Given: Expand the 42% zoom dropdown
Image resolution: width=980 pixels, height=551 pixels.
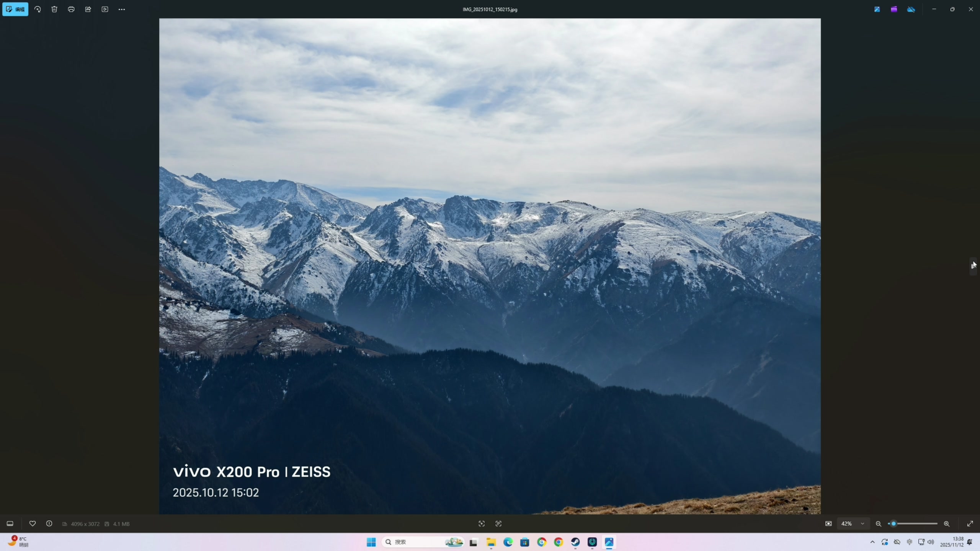Looking at the screenshot, I should pyautogui.click(x=862, y=524).
